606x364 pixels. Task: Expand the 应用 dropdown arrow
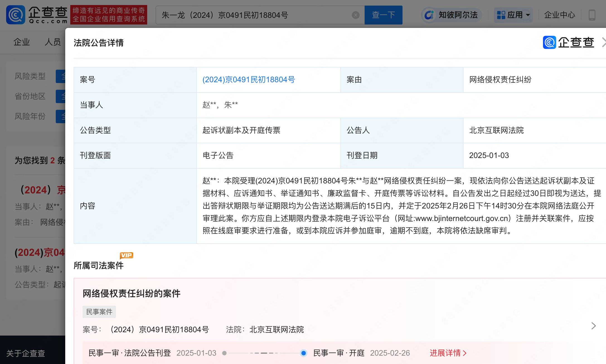tap(528, 15)
